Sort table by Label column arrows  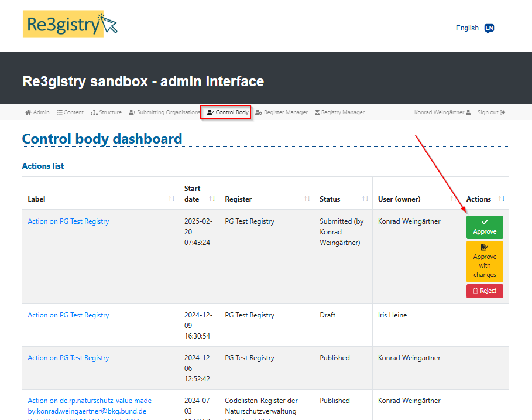[171, 199]
